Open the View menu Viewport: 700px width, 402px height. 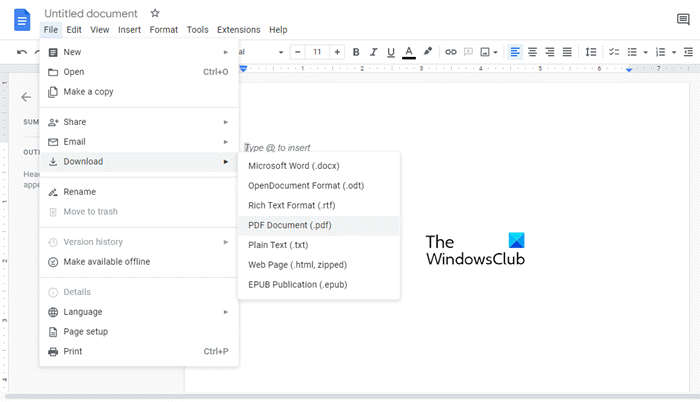tap(100, 29)
